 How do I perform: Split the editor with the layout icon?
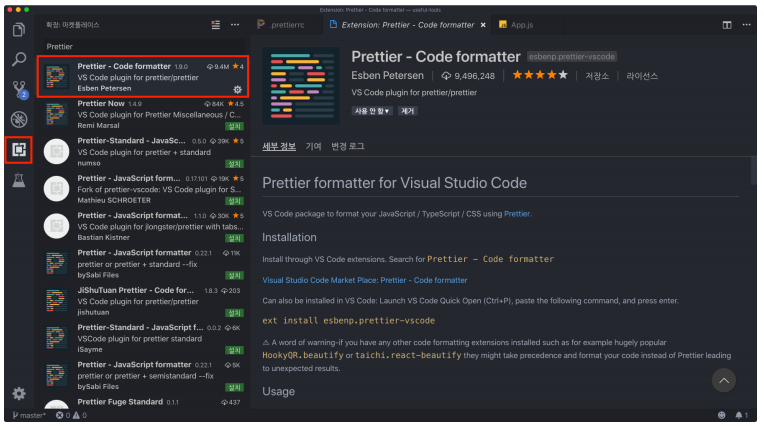[726, 25]
